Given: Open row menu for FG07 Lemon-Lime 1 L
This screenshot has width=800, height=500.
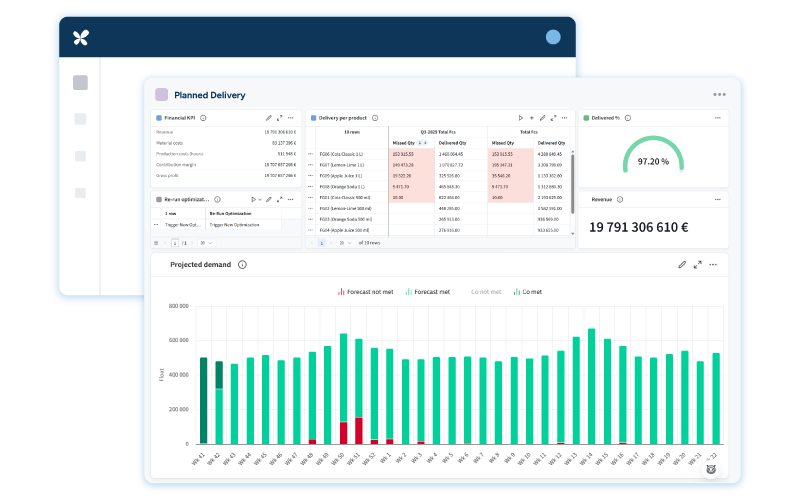Looking at the screenshot, I should pos(310,165).
